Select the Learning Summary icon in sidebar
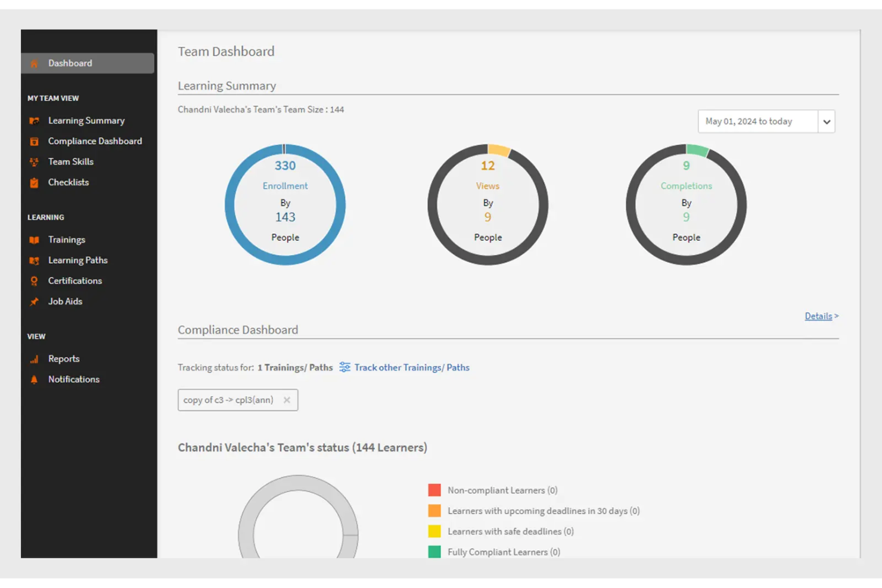The image size is (882, 588). click(x=35, y=120)
